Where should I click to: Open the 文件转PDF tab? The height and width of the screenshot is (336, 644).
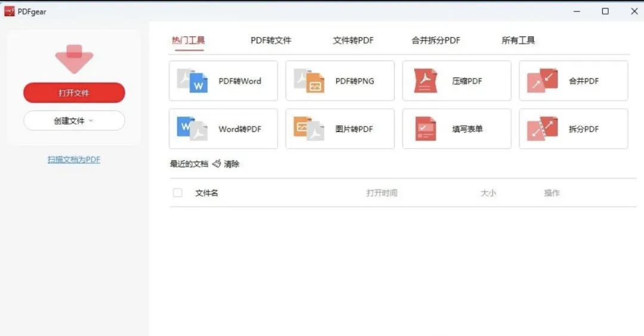click(353, 41)
